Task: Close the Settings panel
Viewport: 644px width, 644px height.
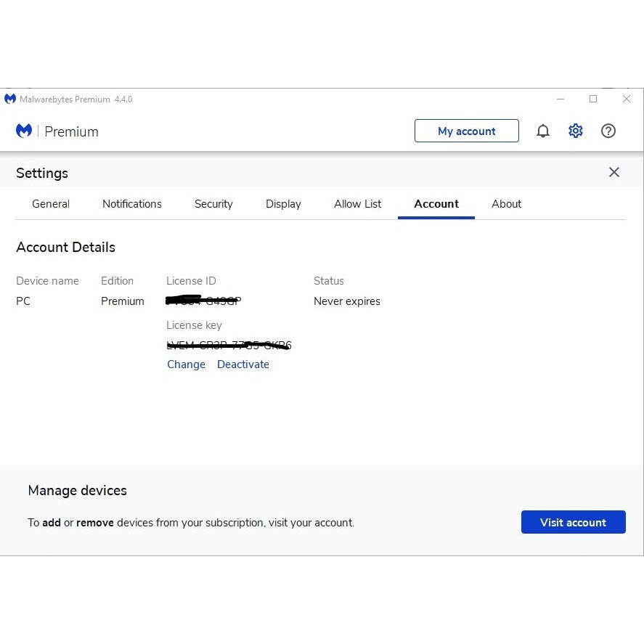Action: (614, 172)
